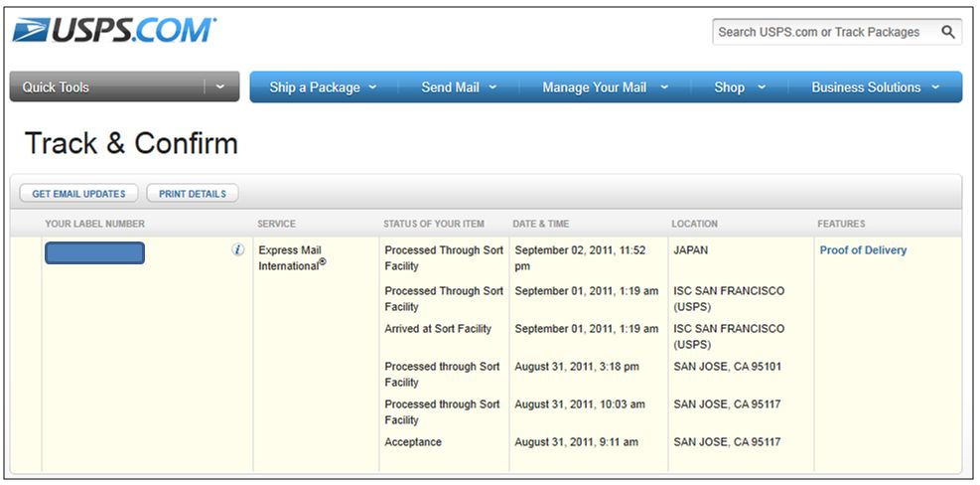Open the Ship a Package menu
980x485 pixels.
click(x=315, y=87)
